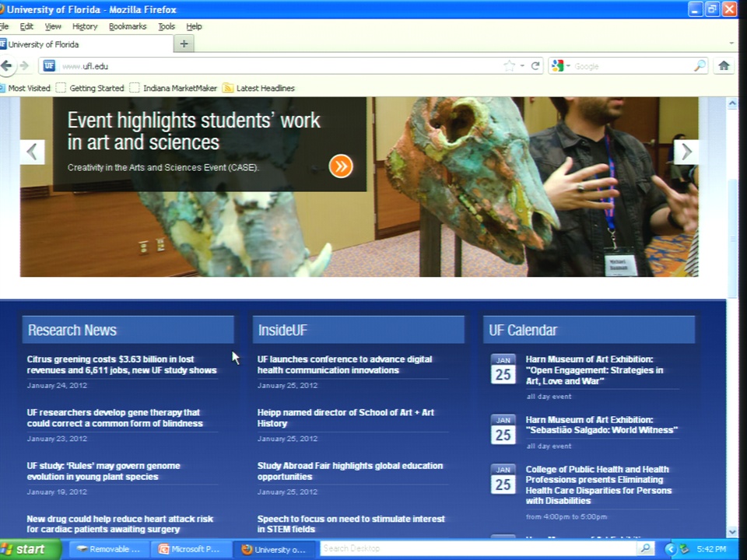Click the JAN 25 calendar icon beside Open Engagement
The width and height of the screenshot is (747, 560).
503,369
